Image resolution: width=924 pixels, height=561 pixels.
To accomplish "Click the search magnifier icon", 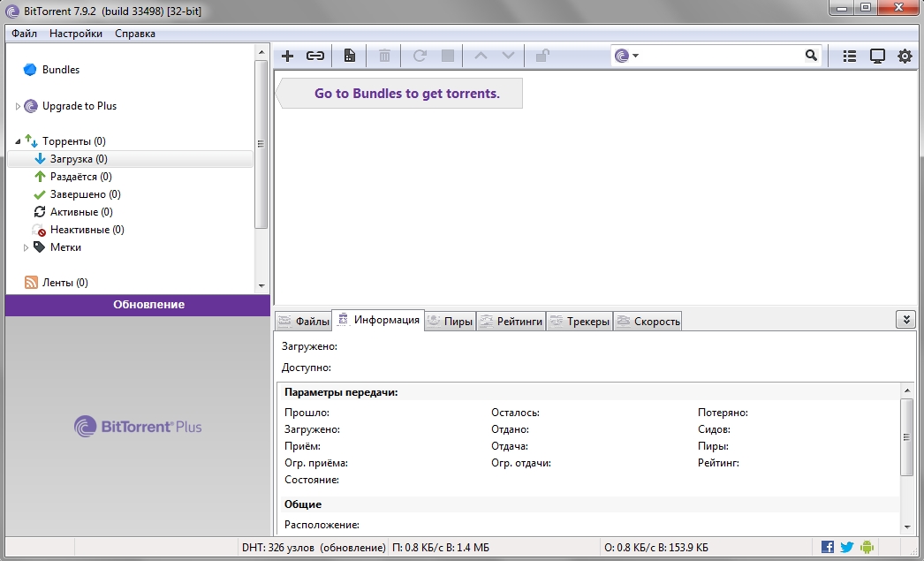I will [812, 56].
